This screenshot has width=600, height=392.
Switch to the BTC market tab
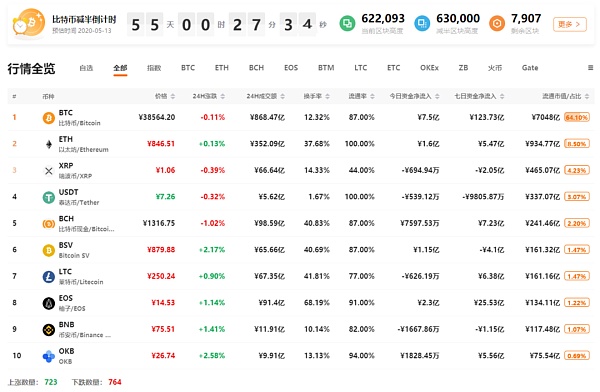point(188,68)
